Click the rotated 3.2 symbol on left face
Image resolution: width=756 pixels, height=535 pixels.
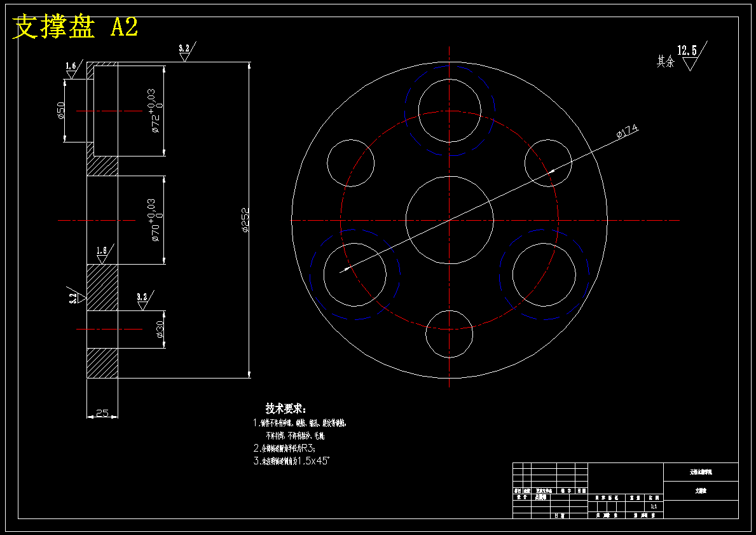(x=78, y=296)
